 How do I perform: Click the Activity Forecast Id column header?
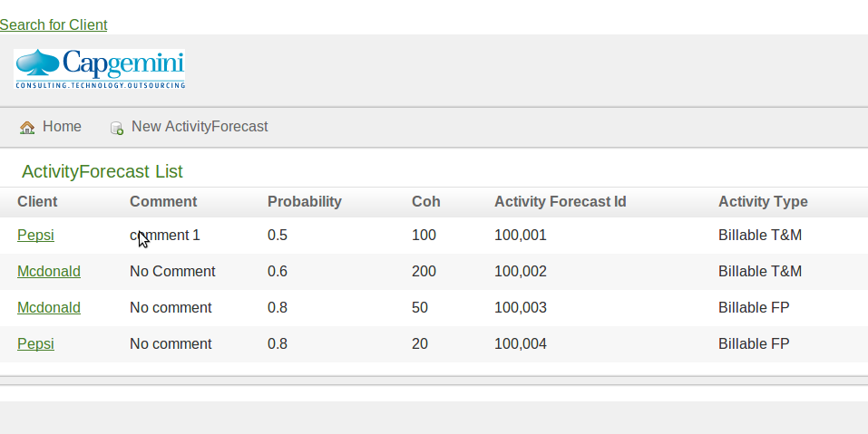561,202
